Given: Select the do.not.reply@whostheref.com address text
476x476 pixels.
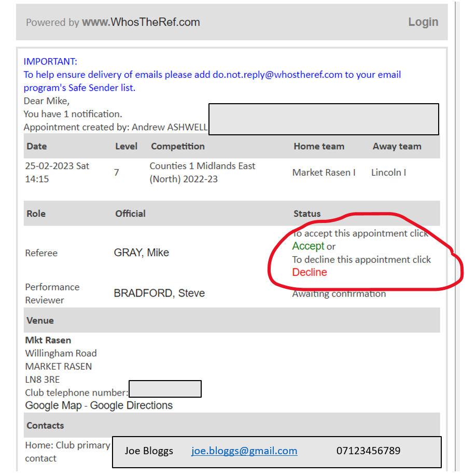Looking at the screenshot, I should tap(277, 75).
